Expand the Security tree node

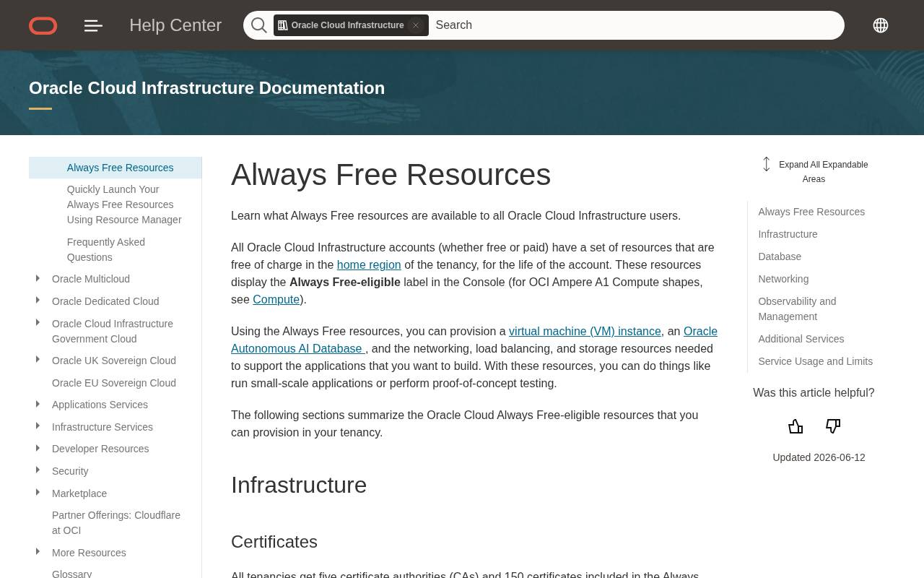coord(38,470)
